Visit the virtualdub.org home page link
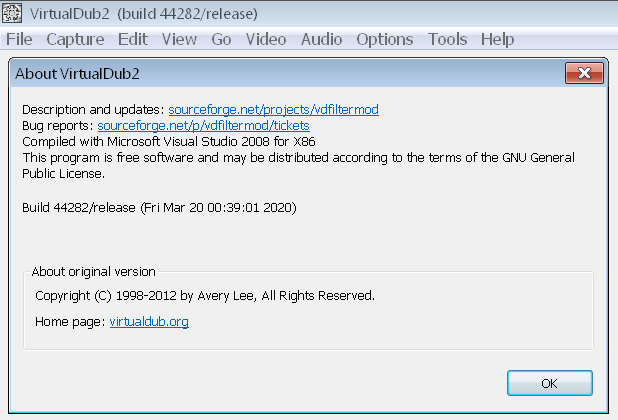This screenshot has width=618, height=420. (149, 322)
